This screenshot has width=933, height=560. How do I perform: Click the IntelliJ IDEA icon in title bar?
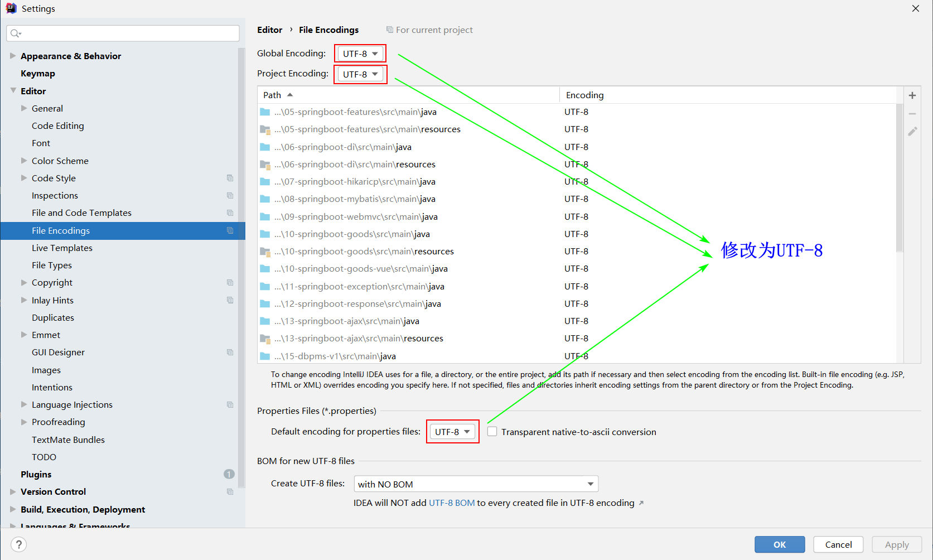[11, 8]
